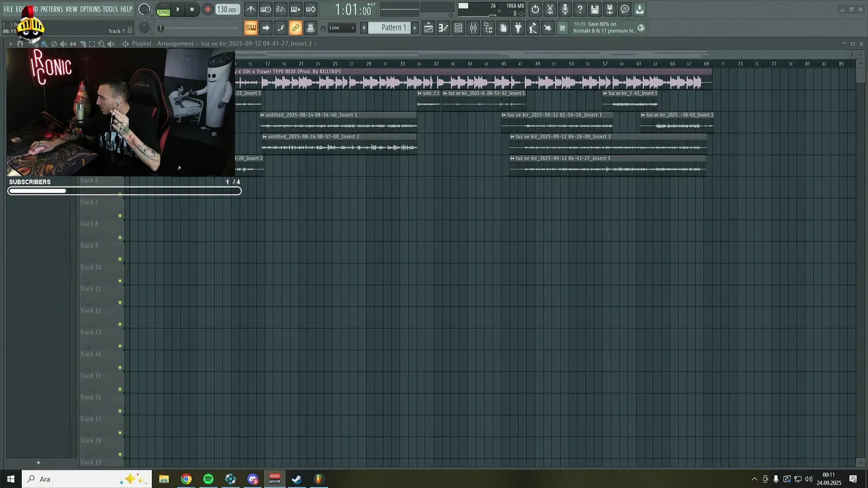Open the question mark help icon
Screen dimensions: 868x488
pyautogui.click(x=580, y=9)
